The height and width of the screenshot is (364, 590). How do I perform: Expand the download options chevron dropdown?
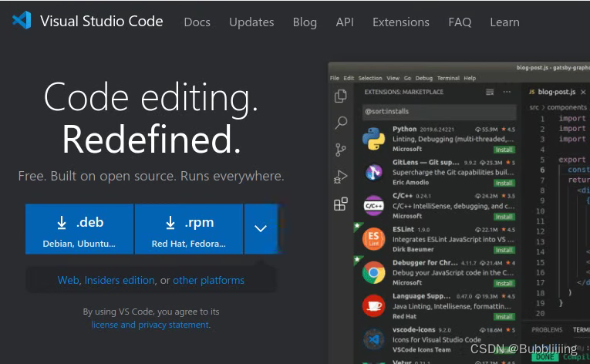(261, 229)
